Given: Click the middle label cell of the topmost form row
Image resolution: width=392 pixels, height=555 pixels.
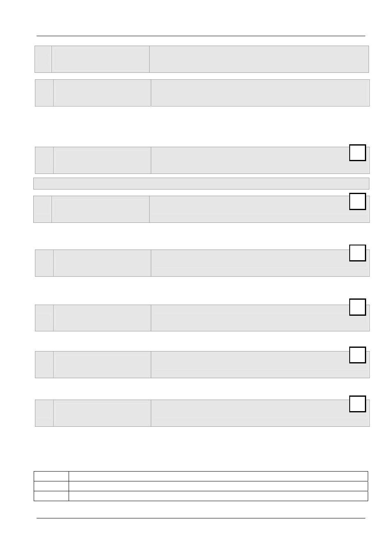Looking at the screenshot, I should pyautogui.click(x=100, y=59).
